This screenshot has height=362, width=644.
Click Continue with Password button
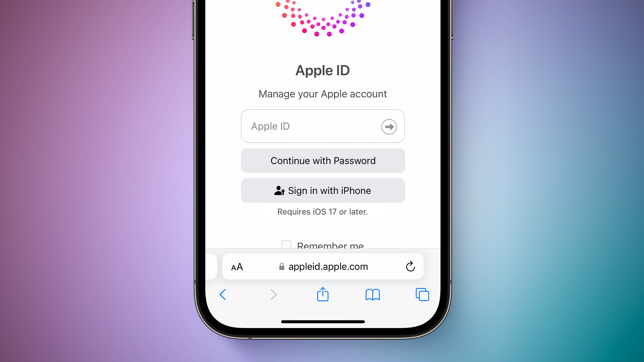[323, 160]
